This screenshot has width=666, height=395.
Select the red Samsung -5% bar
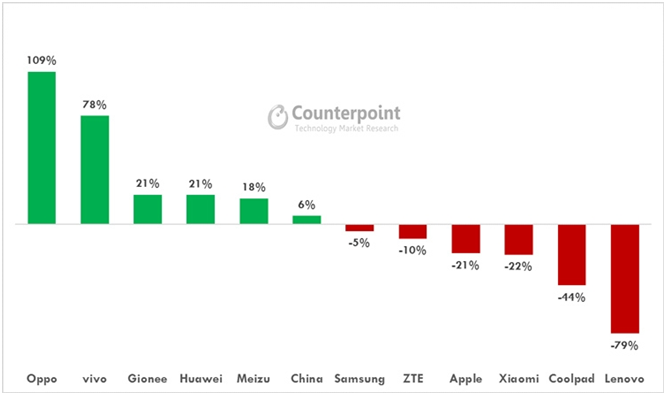(x=359, y=228)
